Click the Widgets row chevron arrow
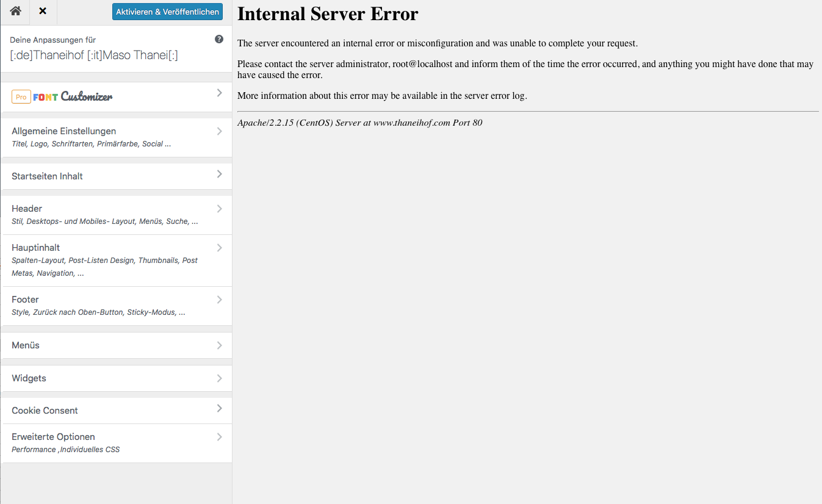The width and height of the screenshot is (822, 504). [220, 378]
